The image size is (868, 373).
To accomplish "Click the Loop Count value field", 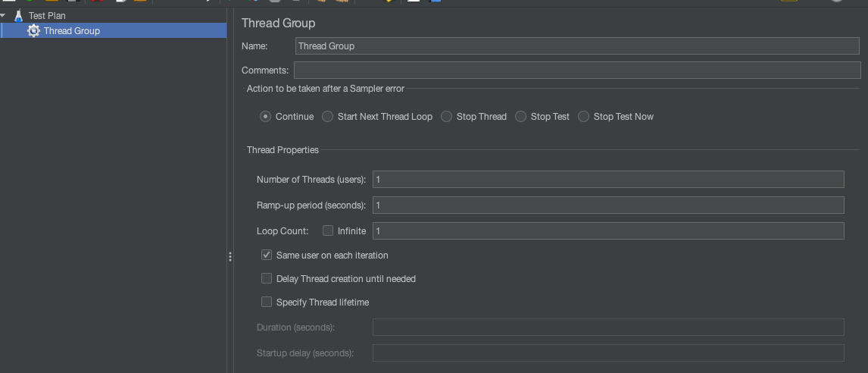I will coord(608,230).
